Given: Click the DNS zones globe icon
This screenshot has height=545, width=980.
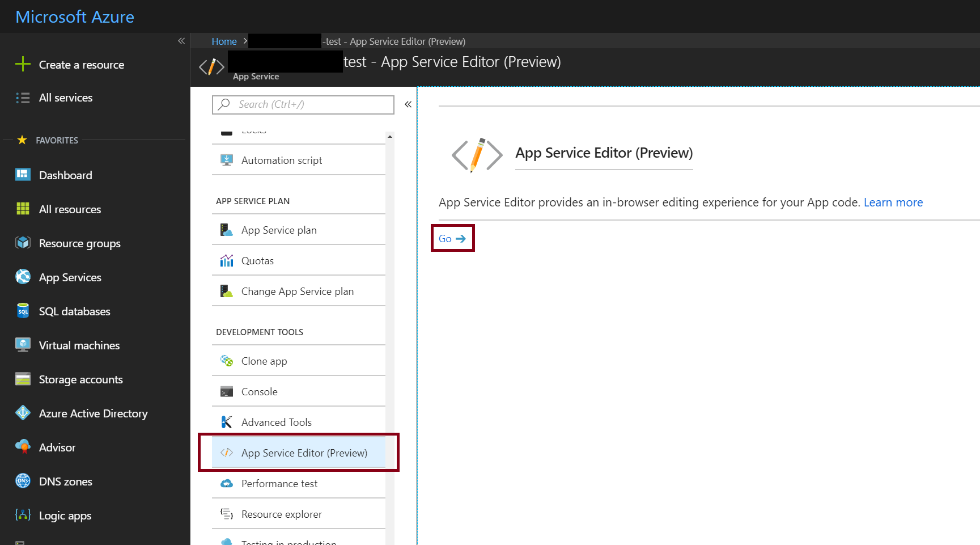Looking at the screenshot, I should click(23, 481).
